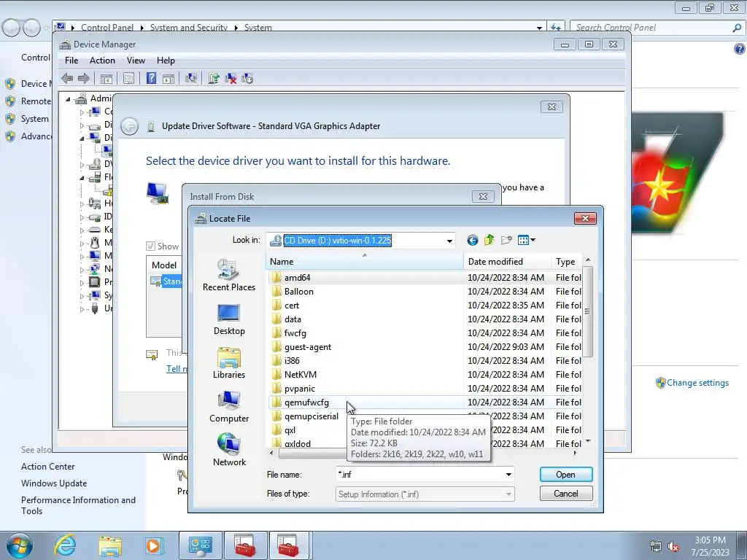Click Update Driver Software toolbar icon
Screen dimensions: 747x560
click(x=214, y=79)
